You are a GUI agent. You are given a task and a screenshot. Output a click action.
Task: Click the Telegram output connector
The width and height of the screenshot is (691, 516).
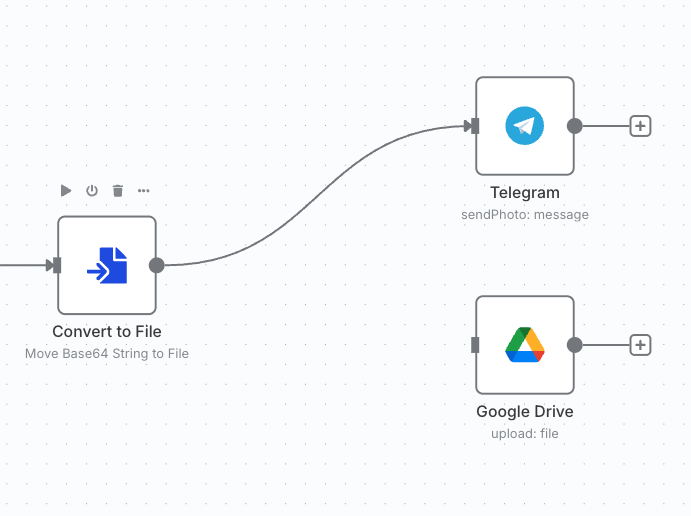(x=575, y=126)
